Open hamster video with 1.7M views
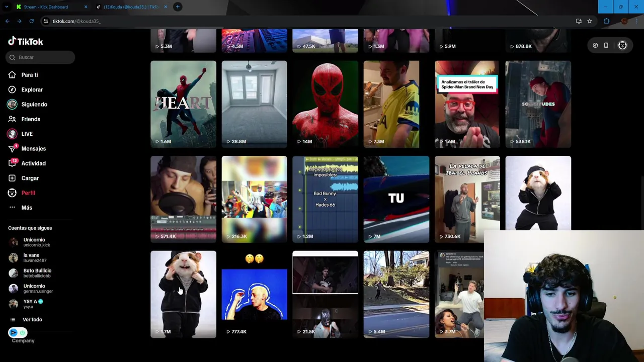 coord(183,294)
